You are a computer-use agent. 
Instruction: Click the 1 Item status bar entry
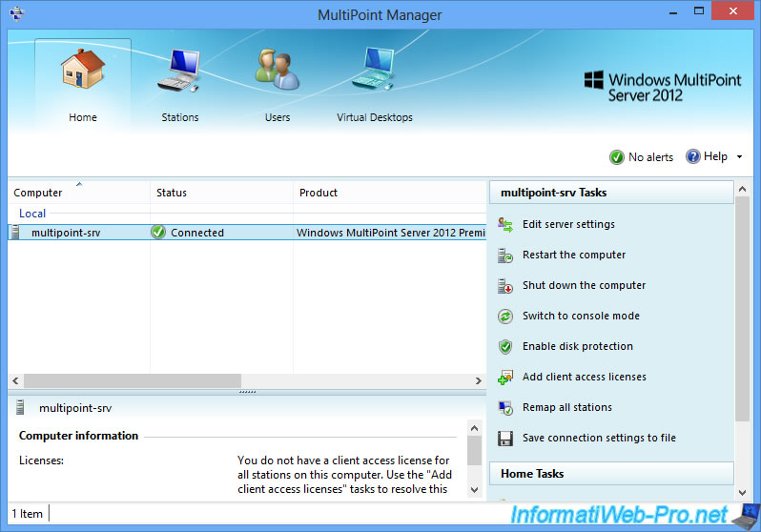[x=27, y=514]
